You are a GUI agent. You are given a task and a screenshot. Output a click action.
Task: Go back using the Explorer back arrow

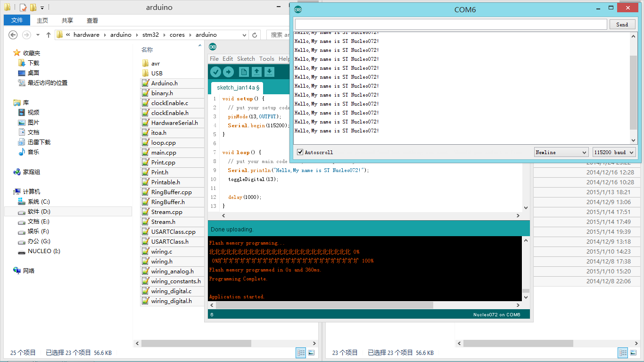13,34
